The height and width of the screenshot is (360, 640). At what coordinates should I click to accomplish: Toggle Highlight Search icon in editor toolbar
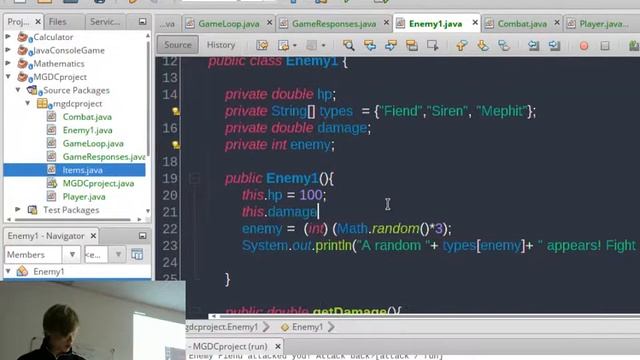411,45
